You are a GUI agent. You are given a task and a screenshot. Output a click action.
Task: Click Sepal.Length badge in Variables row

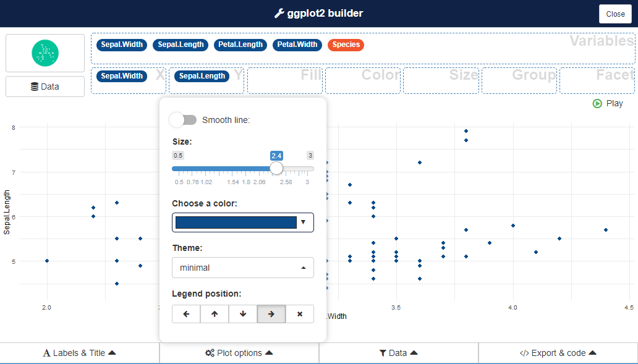tap(181, 44)
